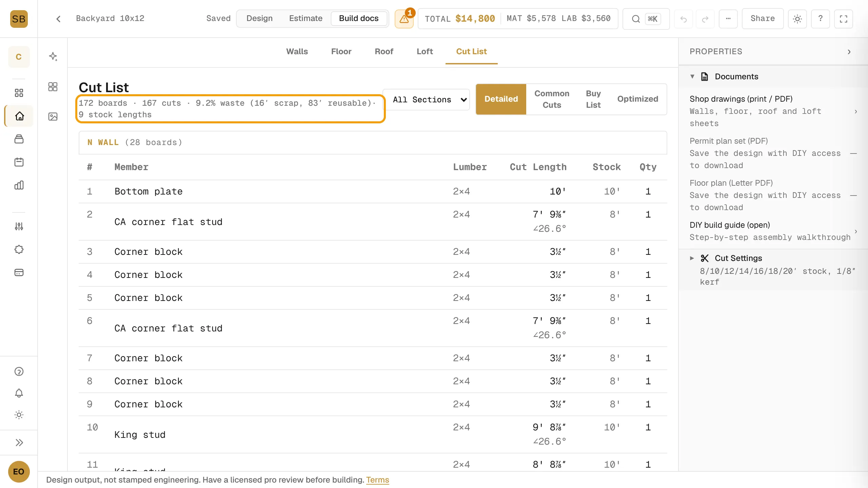
Task: Open the more options ellipsis menu
Action: [728, 19]
